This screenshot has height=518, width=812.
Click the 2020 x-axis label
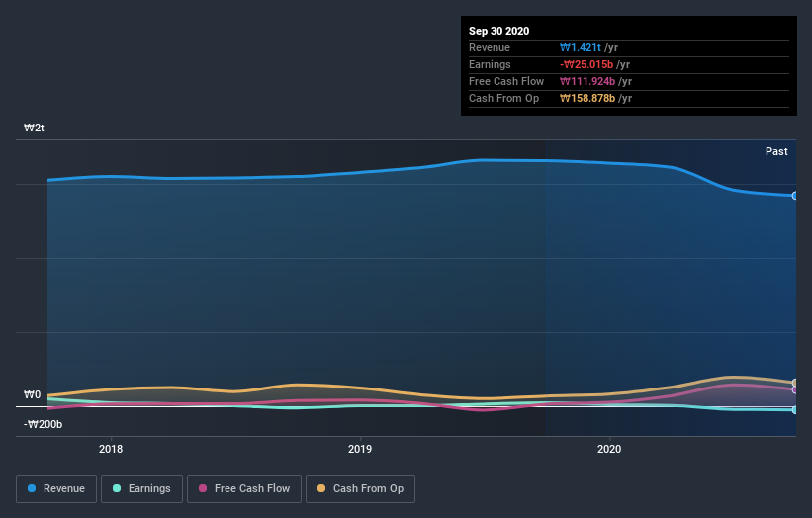click(x=609, y=449)
